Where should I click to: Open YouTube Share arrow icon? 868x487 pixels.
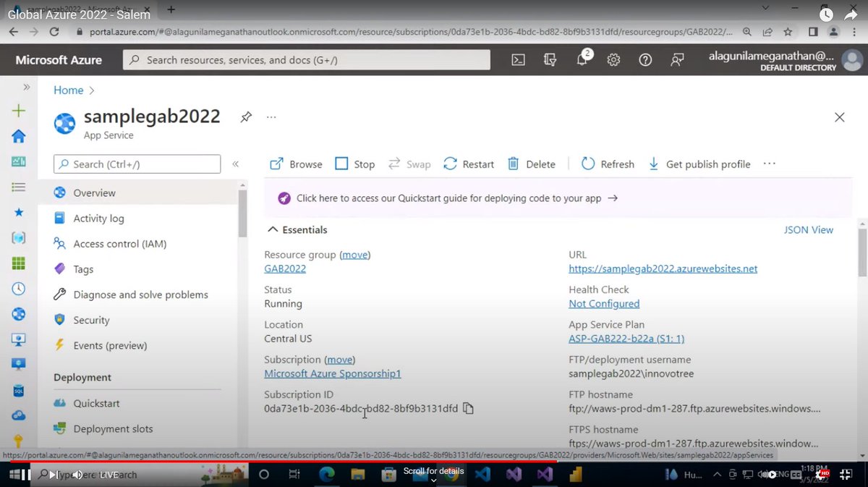tap(851, 14)
